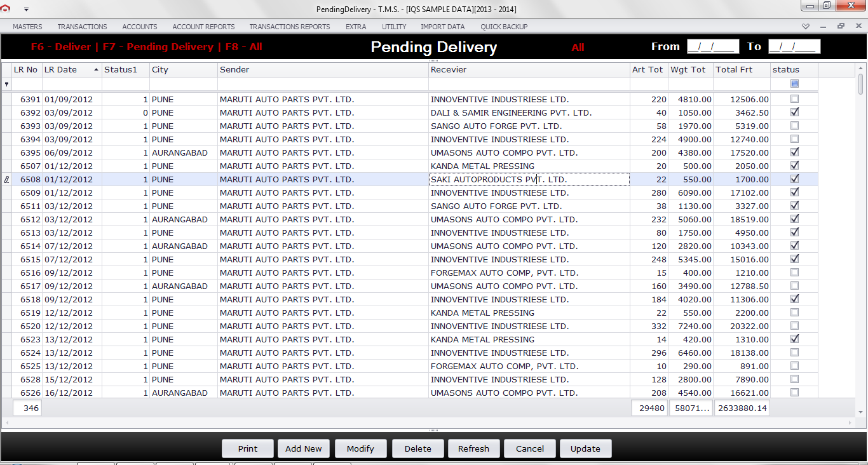Uncheck status box for LR 6392
This screenshot has height=465, width=868.
pos(794,112)
